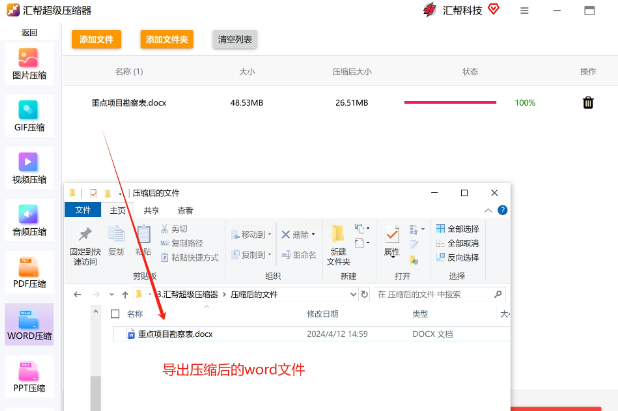Screen dimensions: 618x411
Task: Click 剪切 cut in Explorer ribbon
Action: pos(174,229)
